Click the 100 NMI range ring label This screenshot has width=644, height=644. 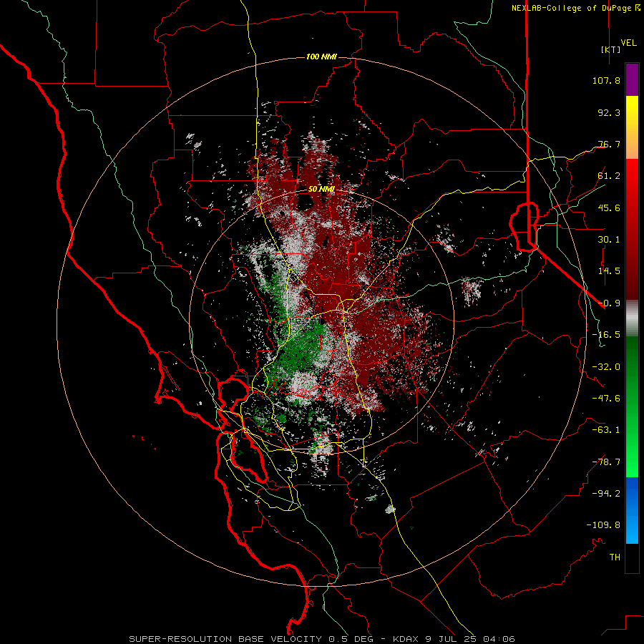click(321, 57)
